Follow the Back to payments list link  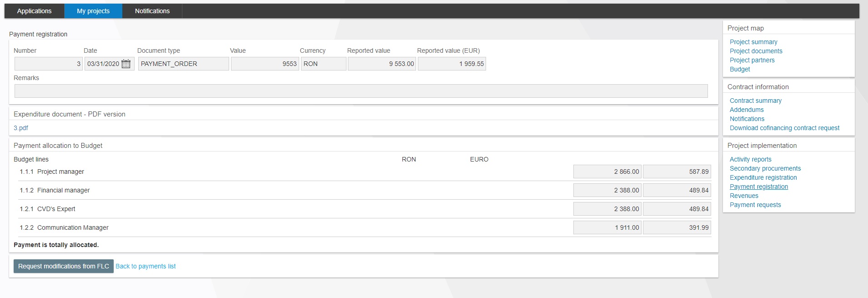click(146, 266)
